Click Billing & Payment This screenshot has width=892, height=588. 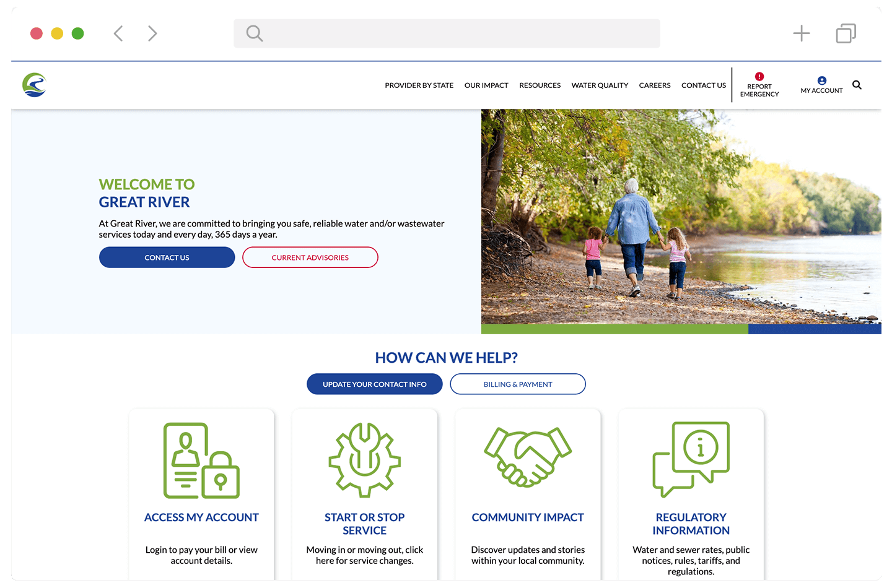click(517, 384)
